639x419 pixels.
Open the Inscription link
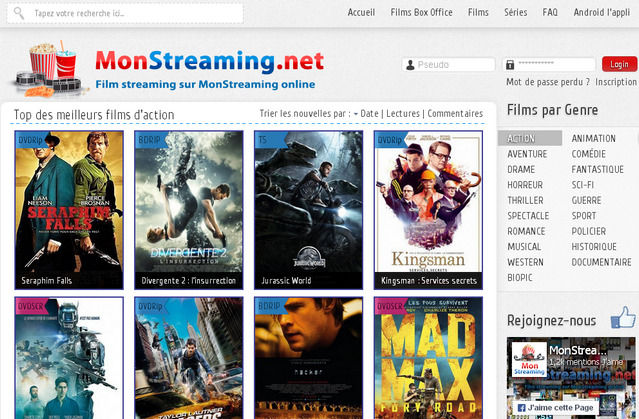coord(616,82)
